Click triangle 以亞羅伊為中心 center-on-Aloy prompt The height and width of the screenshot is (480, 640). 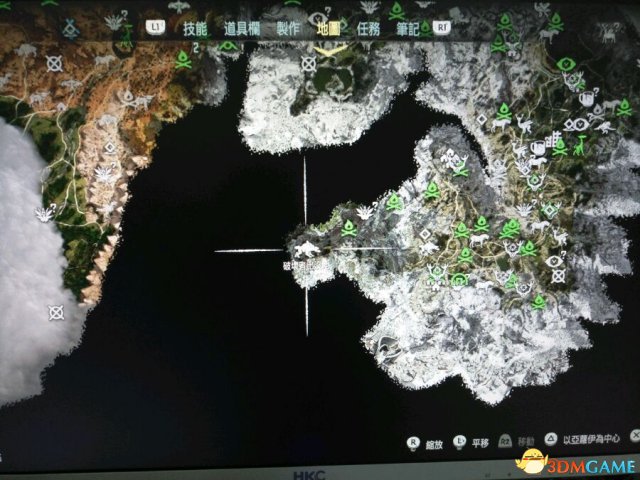click(x=582, y=439)
